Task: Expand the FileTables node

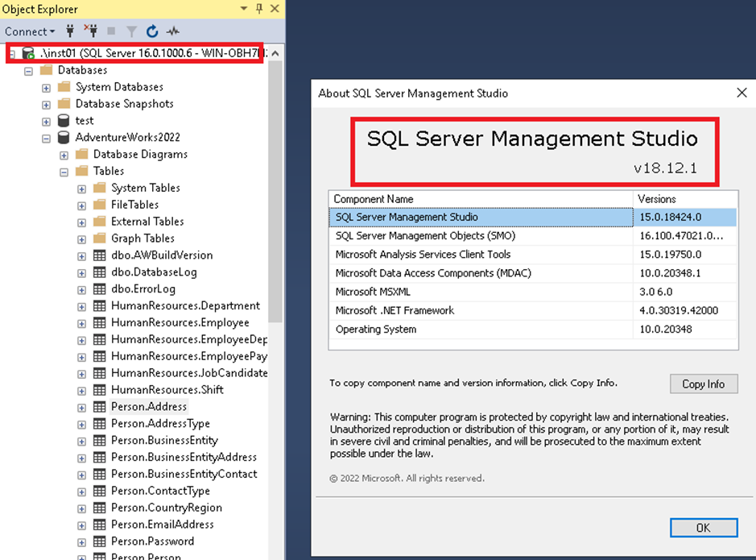Action: (x=82, y=206)
